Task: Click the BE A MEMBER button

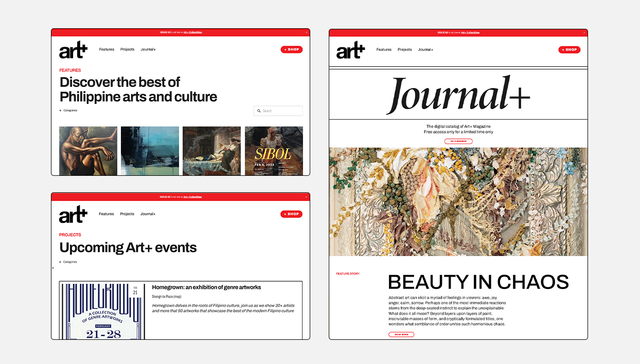Action: (458, 141)
